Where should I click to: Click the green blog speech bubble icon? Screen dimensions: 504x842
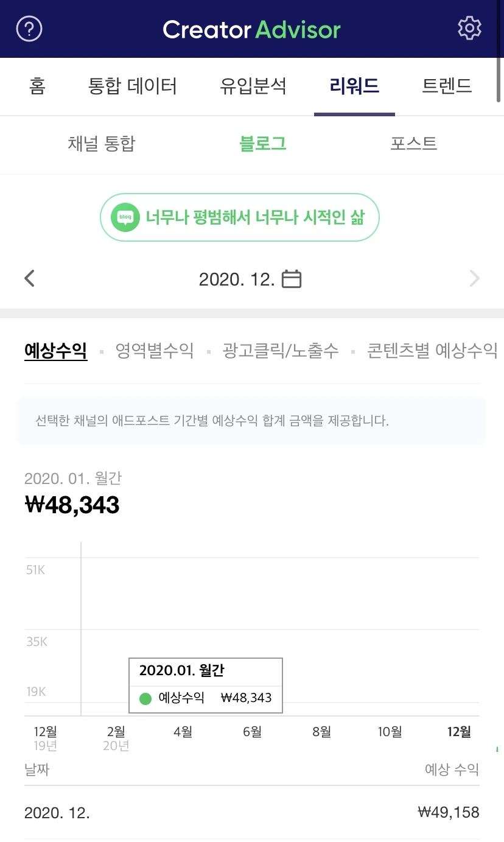(125, 217)
